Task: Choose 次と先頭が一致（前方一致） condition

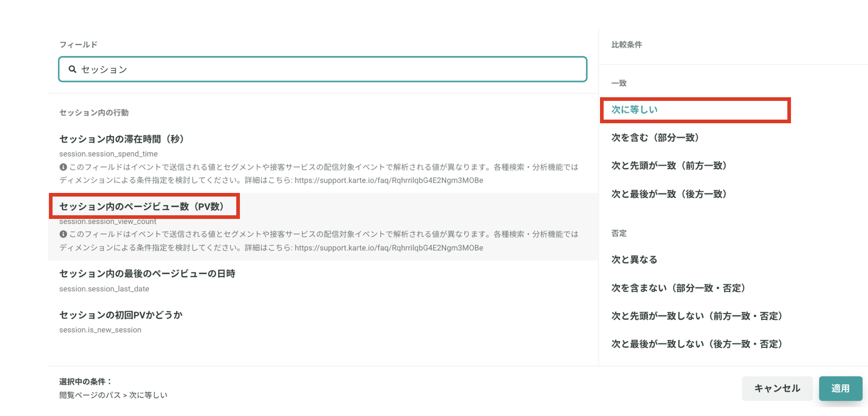Action: 669,166
